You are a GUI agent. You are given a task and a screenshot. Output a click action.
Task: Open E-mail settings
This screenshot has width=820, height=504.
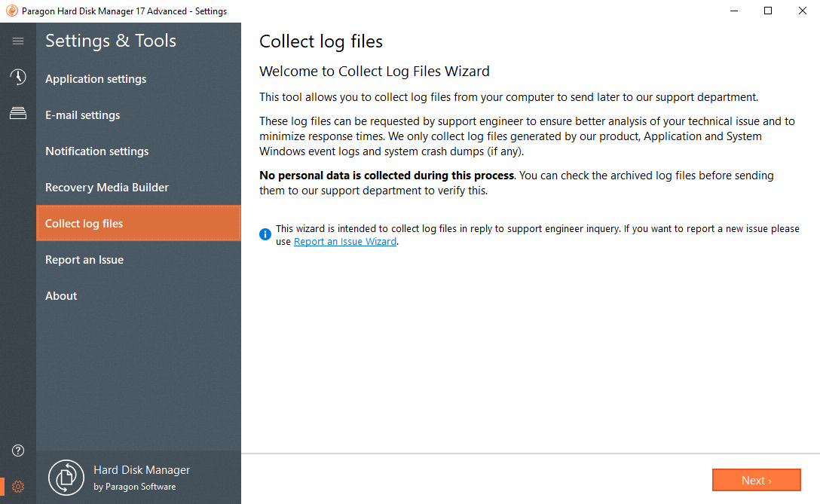pos(83,115)
